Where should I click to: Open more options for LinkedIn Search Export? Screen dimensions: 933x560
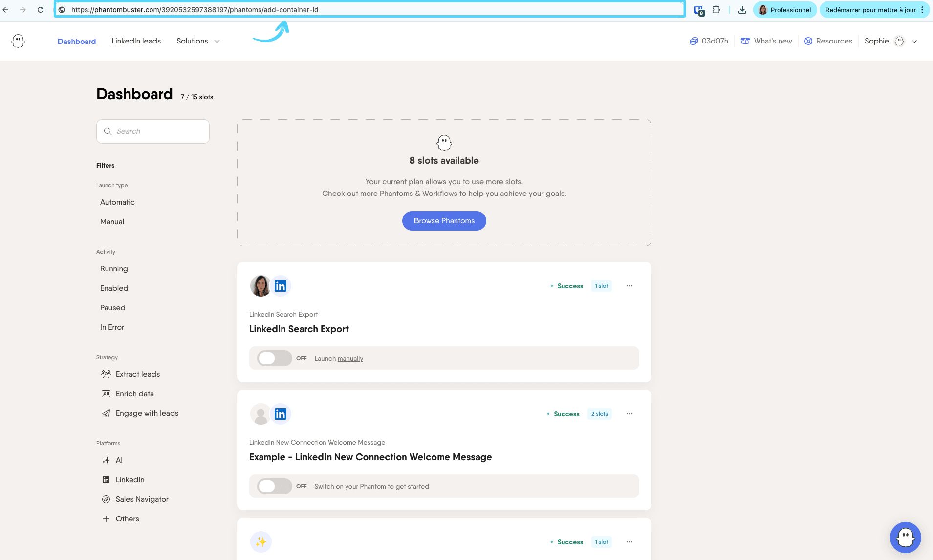click(x=629, y=286)
